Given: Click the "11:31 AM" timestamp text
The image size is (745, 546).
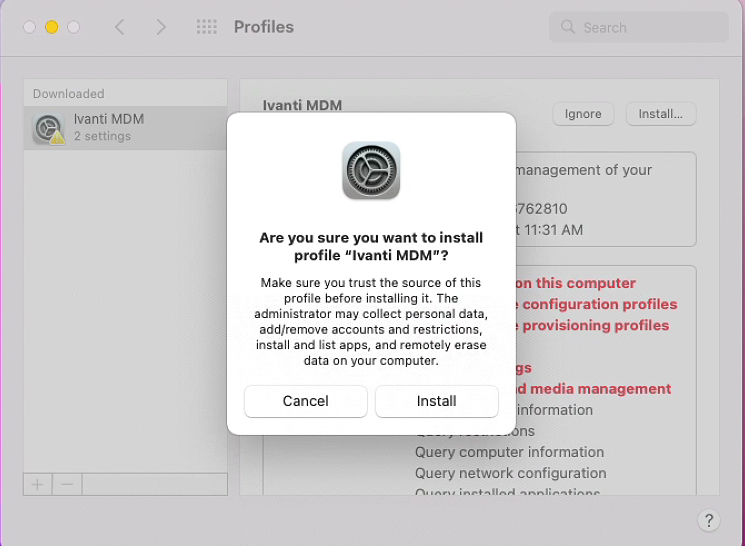Looking at the screenshot, I should (554, 230).
